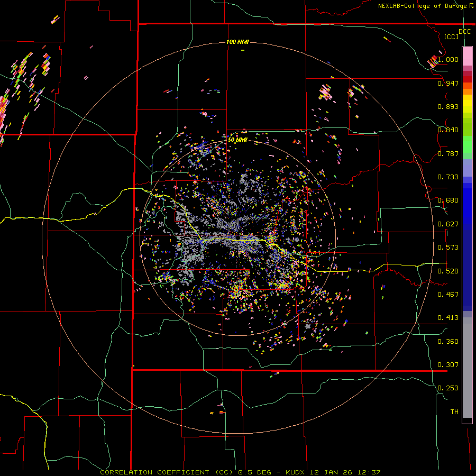Pick the red segment of the color bar
Screen dimensions: 476x476
(x=467, y=79)
